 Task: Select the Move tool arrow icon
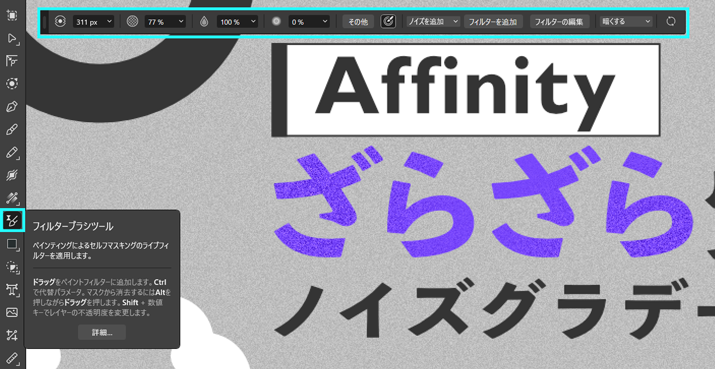pyautogui.click(x=12, y=37)
